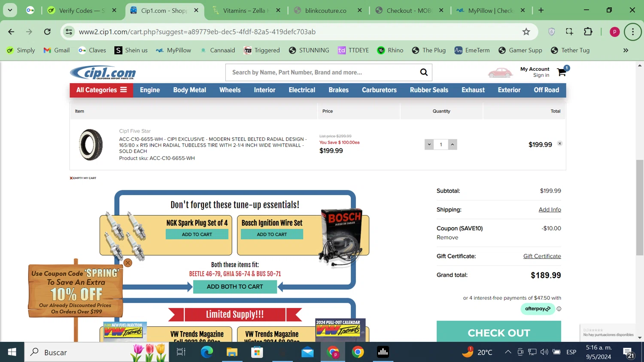Click the Cip1.com logo
Image resolution: width=644 pixels, height=362 pixels.
103,72
